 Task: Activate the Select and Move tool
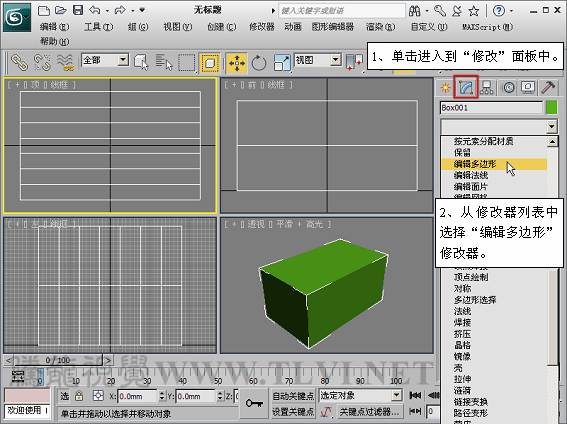click(x=237, y=63)
